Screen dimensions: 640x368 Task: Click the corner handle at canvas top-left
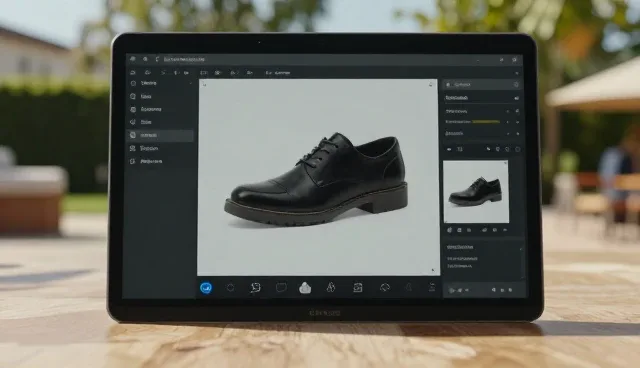pyautogui.click(x=204, y=84)
